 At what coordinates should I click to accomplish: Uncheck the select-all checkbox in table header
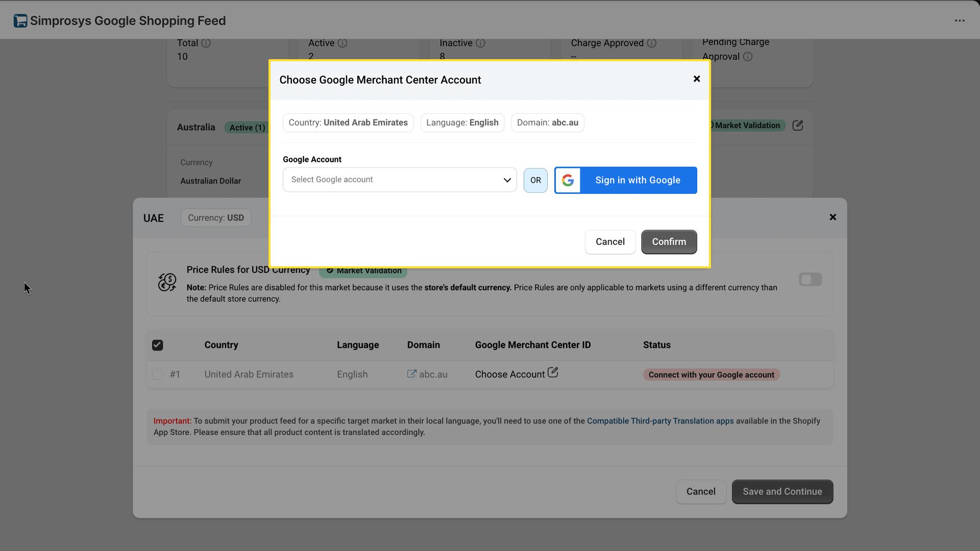[x=157, y=345]
